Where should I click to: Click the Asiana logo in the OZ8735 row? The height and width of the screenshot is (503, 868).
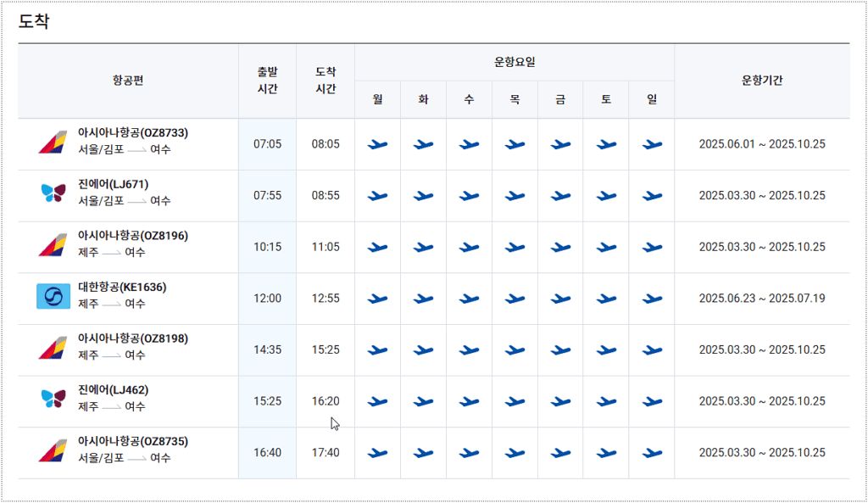(53, 451)
